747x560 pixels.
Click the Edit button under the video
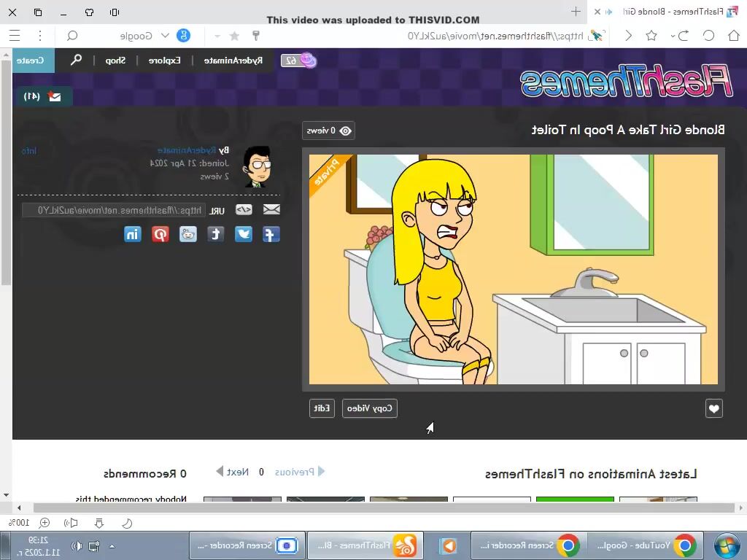tap(322, 408)
